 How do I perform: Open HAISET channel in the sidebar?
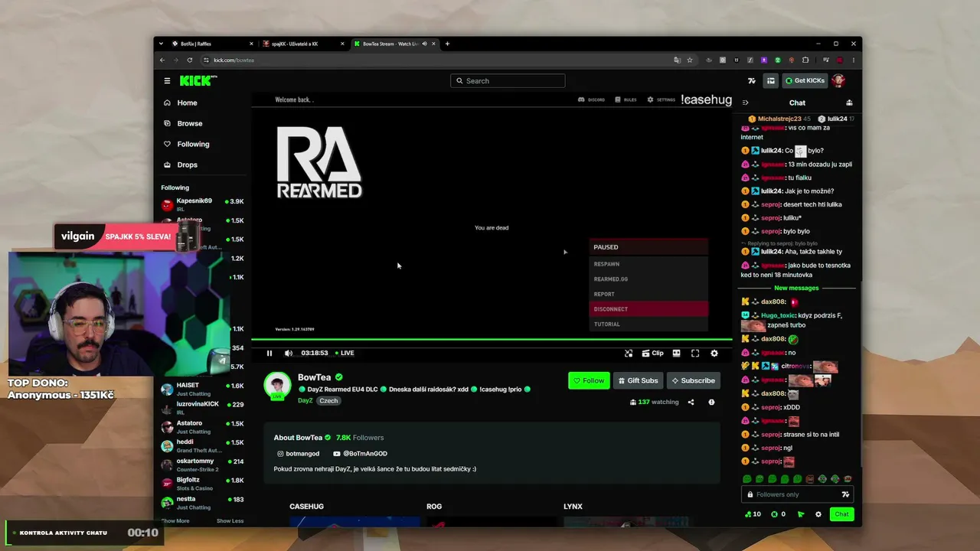[202, 389]
